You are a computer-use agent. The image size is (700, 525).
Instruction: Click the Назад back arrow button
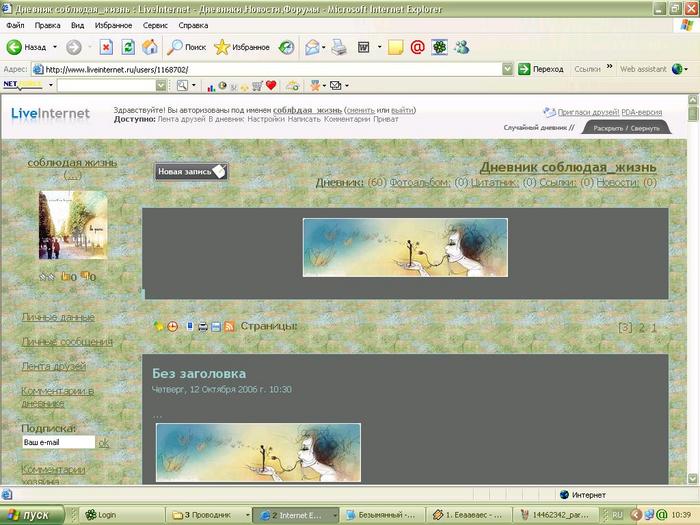[26, 47]
